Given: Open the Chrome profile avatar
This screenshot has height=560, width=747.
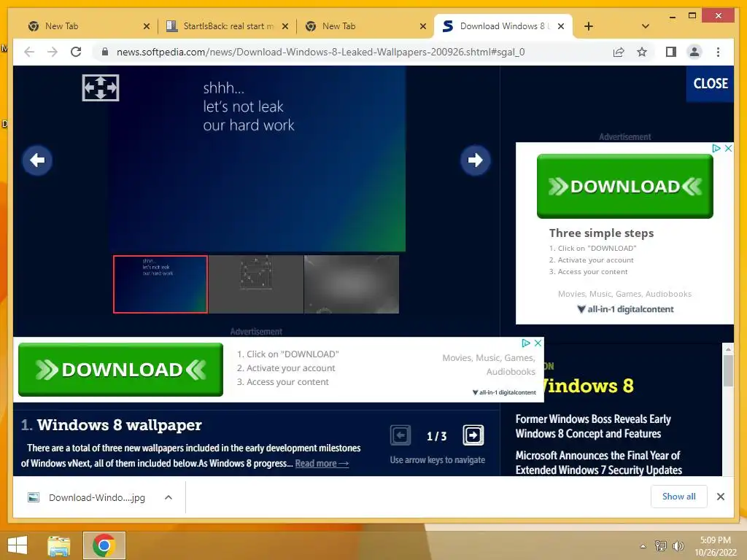Looking at the screenshot, I should coord(694,52).
